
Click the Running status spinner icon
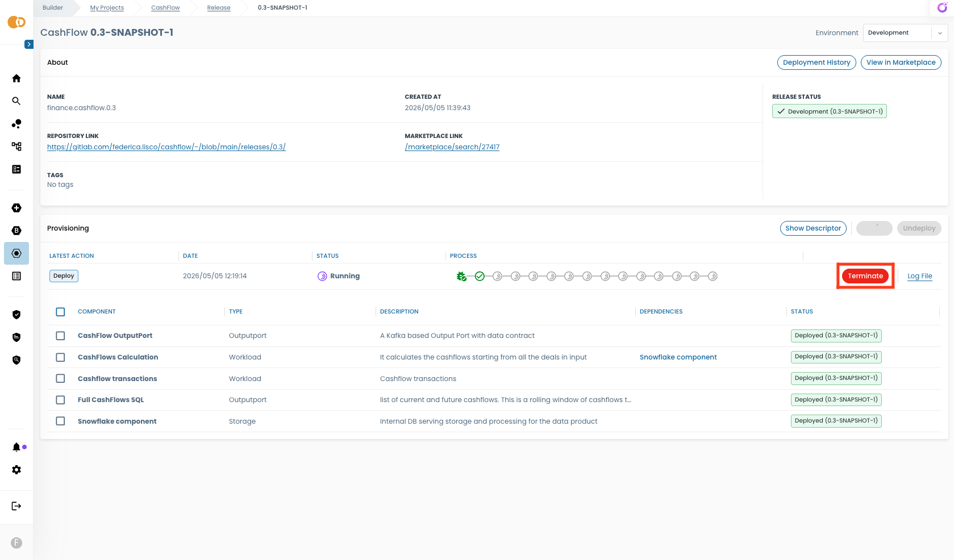[x=322, y=277]
